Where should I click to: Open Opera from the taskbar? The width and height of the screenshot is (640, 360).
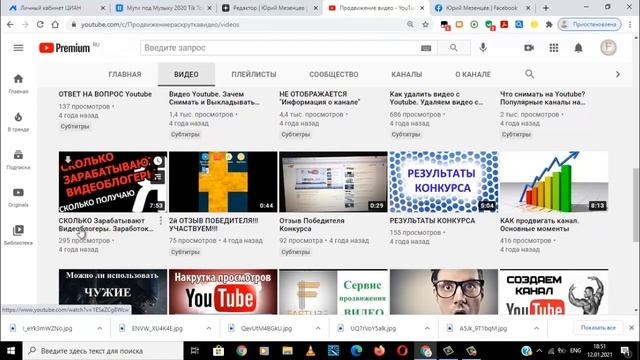(x=402, y=351)
